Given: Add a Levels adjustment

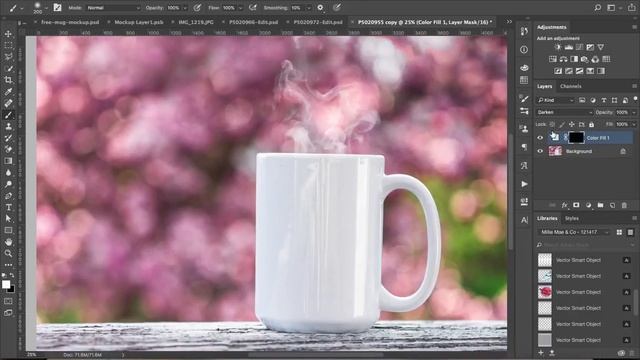Looking at the screenshot, I should (569, 47).
